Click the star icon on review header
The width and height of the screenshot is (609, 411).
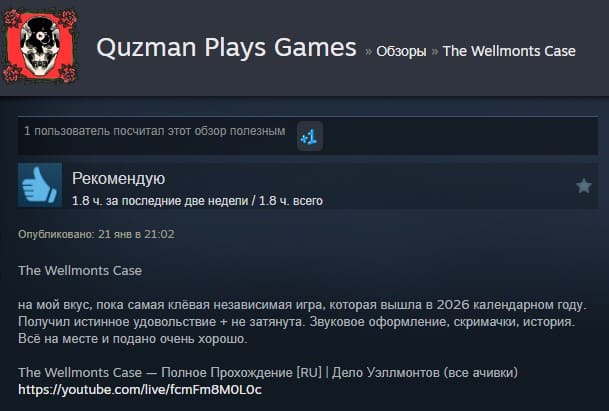(583, 186)
